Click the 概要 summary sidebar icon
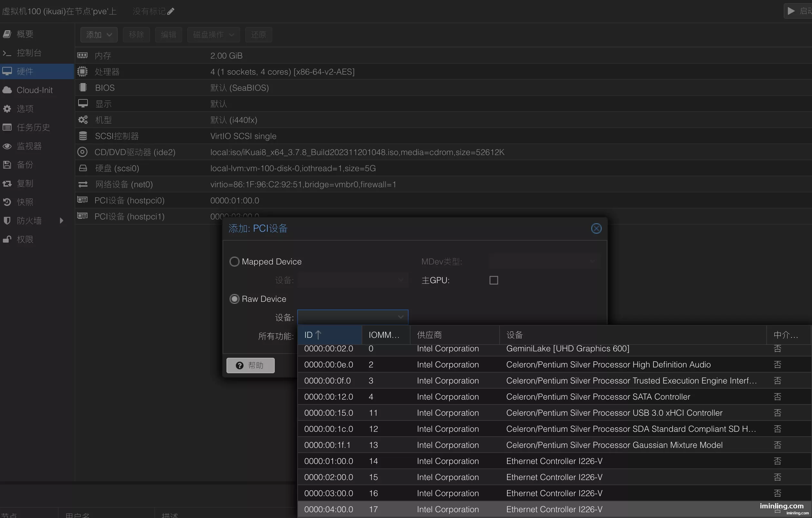Screen dimensions: 812x518 [7, 34]
